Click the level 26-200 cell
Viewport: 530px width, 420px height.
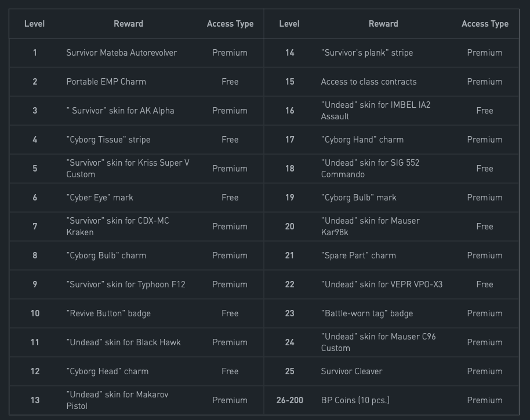(x=290, y=400)
